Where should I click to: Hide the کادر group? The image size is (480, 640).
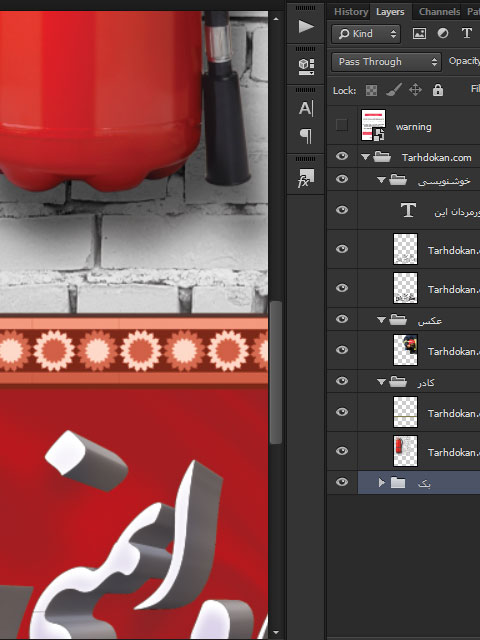pos(342,381)
